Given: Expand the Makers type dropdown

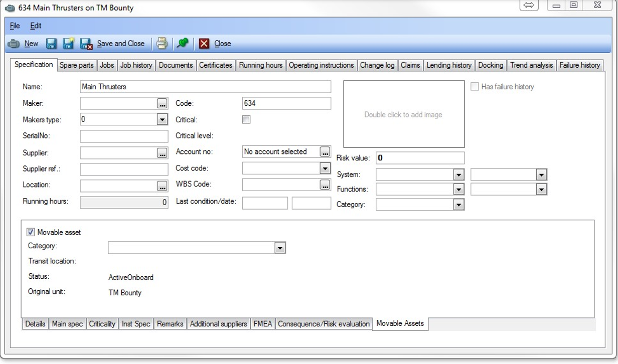Looking at the screenshot, I should click(x=162, y=120).
